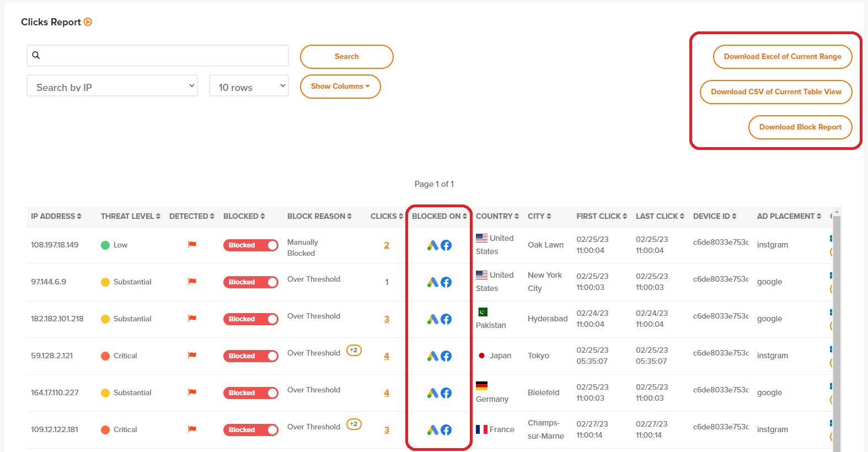Click the Google Ads icon in the 97.144.6.9 row
This screenshot has width=868, height=452.
point(433,282)
